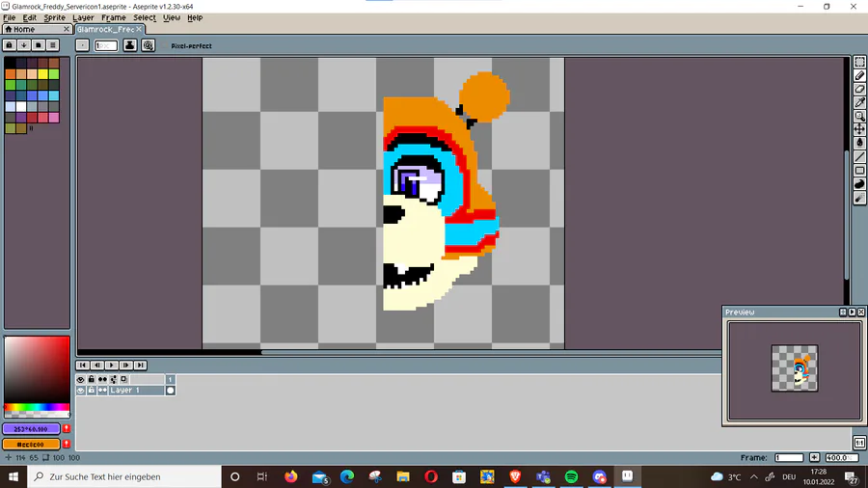Open the dynamics options button
Viewport: 868px width, 488px height.
pyautogui.click(x=148, y=45)
